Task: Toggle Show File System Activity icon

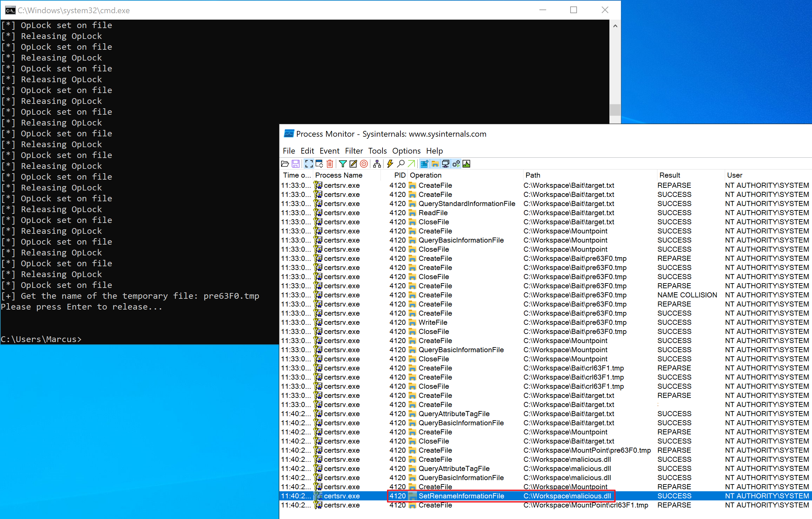Action: 435,164
